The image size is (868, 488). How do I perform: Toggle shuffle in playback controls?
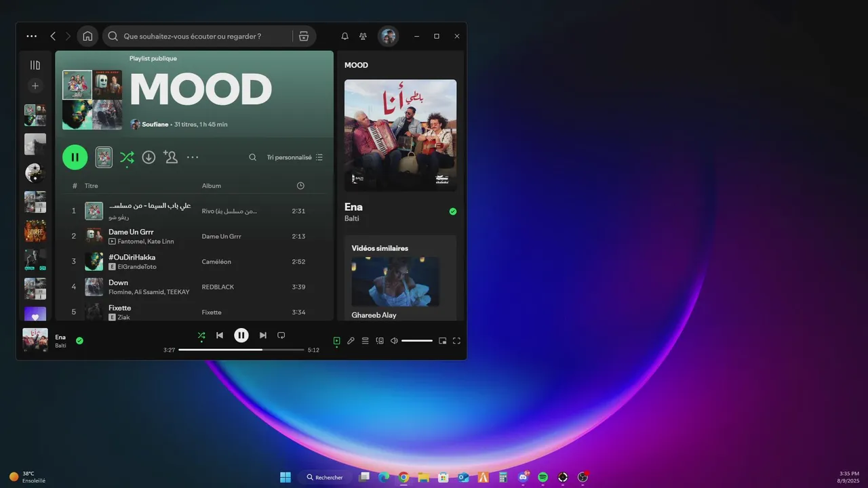click(x=201, y=335)
